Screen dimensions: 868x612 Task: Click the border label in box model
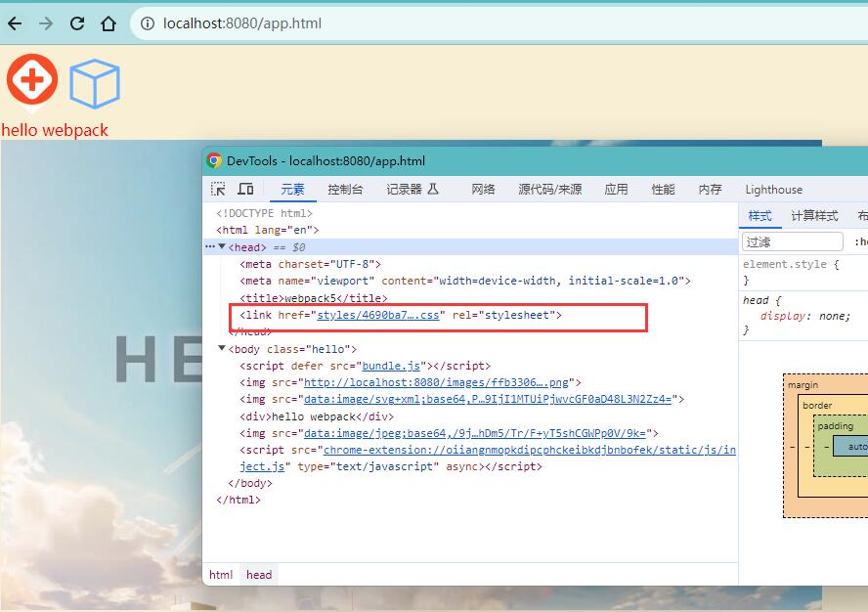coord(817,406)
